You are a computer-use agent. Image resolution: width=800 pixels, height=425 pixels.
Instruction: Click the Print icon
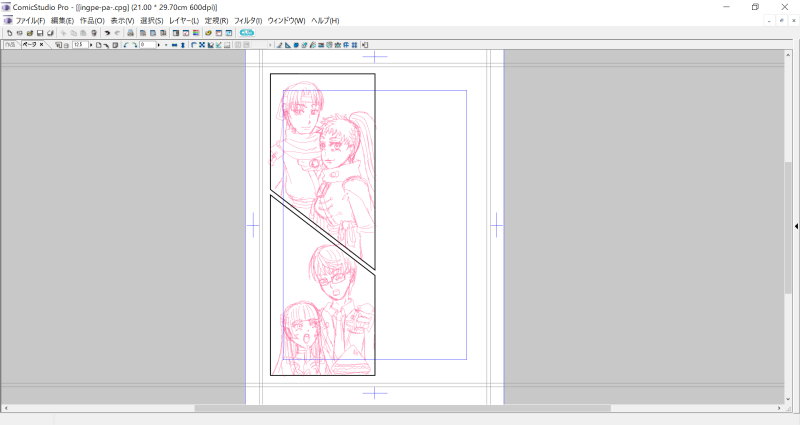click(130, 33)
